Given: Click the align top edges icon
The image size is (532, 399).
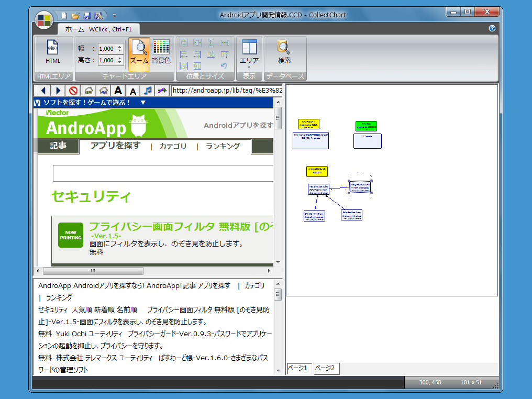Looking at the screenshot, I should point(224,54).
